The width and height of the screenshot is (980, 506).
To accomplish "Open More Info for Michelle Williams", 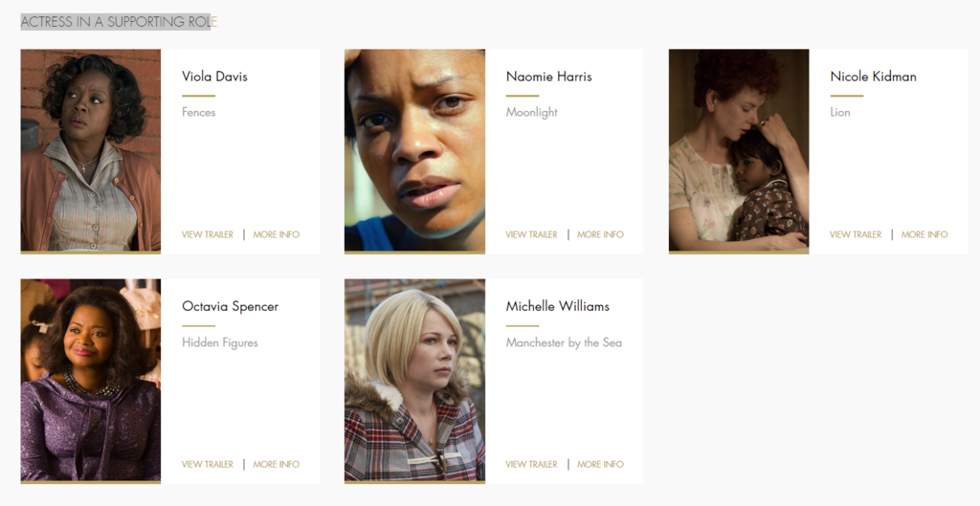I will (x=600, y=465).
